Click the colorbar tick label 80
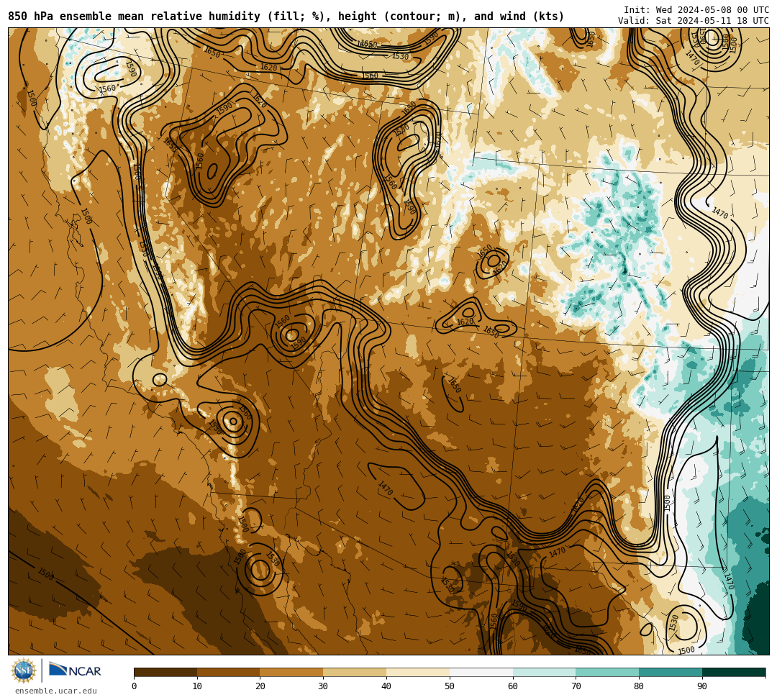 (x=639, y=686)
